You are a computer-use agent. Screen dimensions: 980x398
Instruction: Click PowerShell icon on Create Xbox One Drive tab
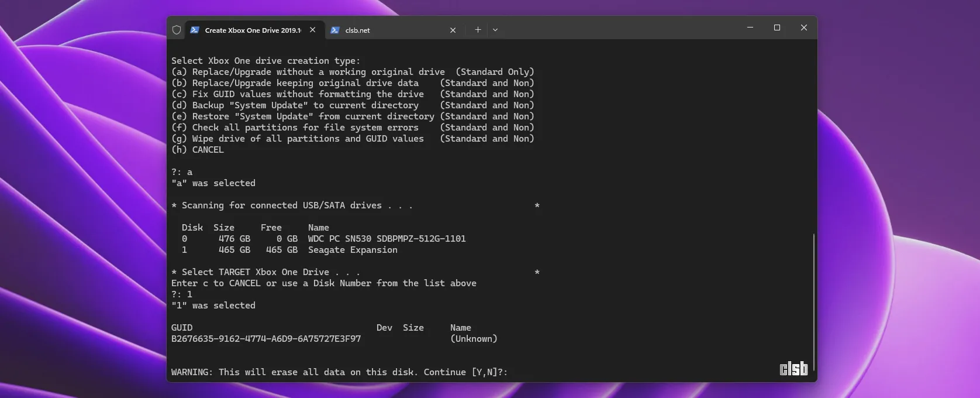click(x=195, y=30)
